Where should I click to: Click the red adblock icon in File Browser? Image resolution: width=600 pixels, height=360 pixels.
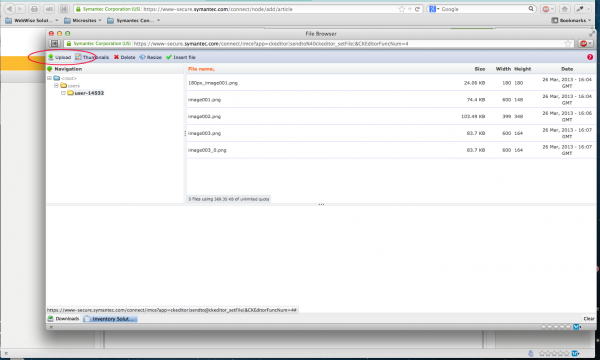point(585,44)
